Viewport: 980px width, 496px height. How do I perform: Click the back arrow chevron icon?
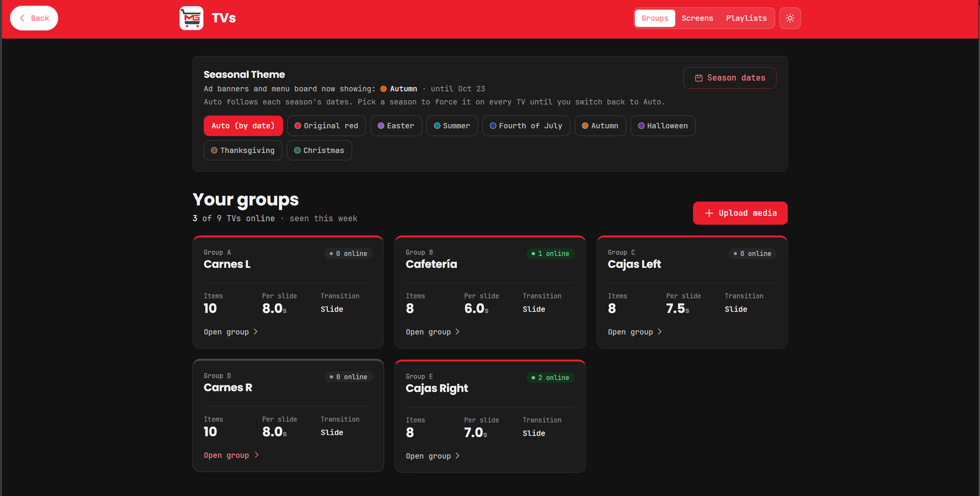click(x=22, y=18)
